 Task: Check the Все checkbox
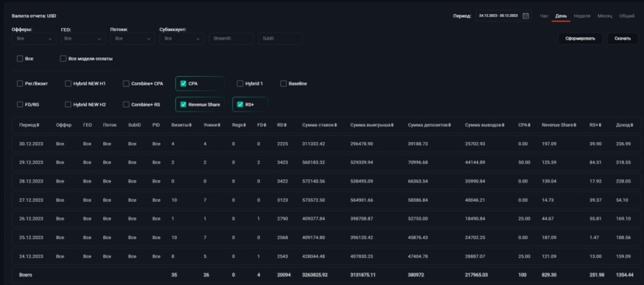[x=19, y=59]
